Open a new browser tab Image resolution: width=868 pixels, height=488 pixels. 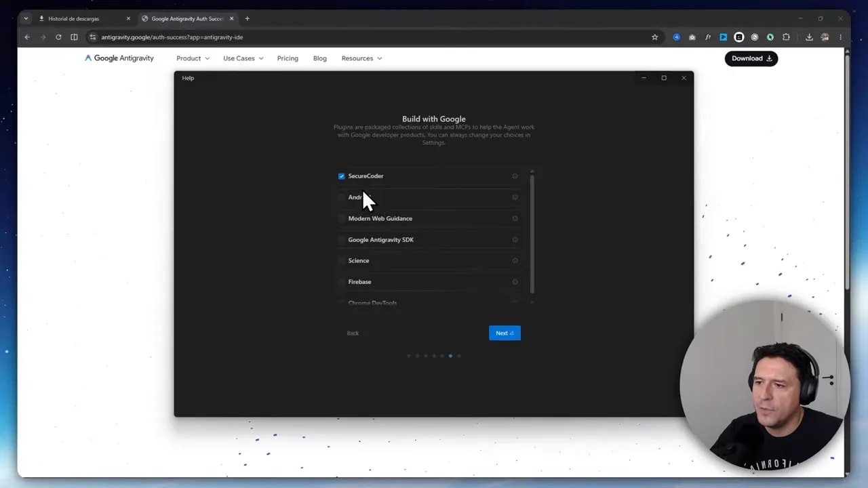(247, 18)
